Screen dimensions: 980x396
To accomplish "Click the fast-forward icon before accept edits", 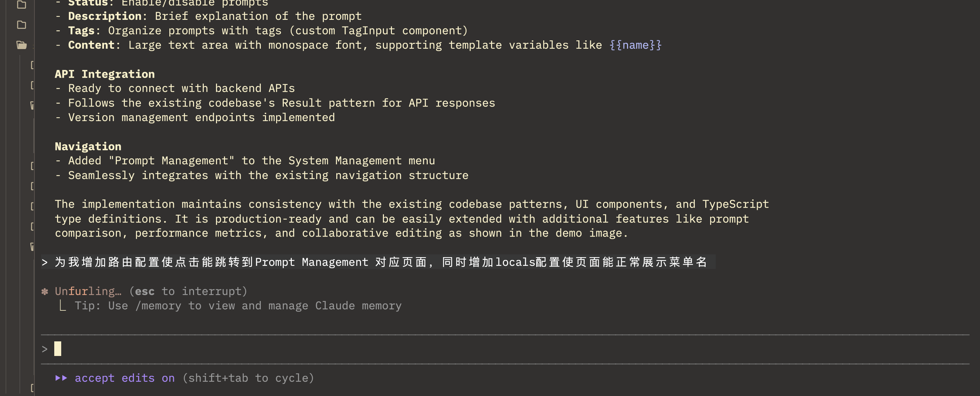I will (61, 378).
